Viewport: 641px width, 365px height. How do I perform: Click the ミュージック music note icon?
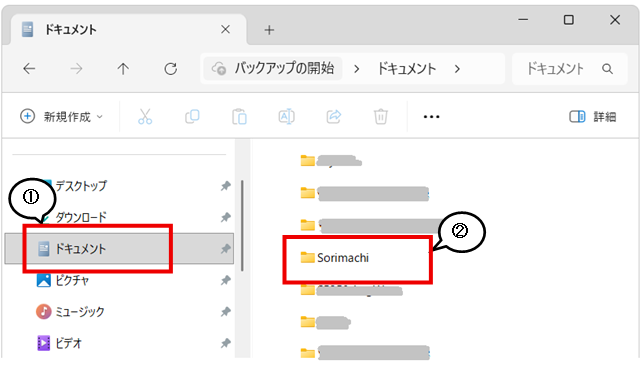pyautogui.click(x=44, y=311)
